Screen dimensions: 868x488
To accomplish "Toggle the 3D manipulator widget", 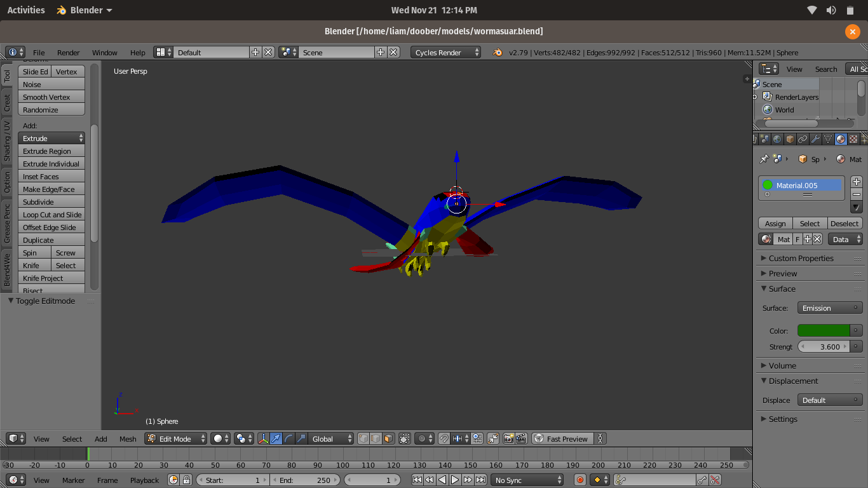I will [263, 439].
